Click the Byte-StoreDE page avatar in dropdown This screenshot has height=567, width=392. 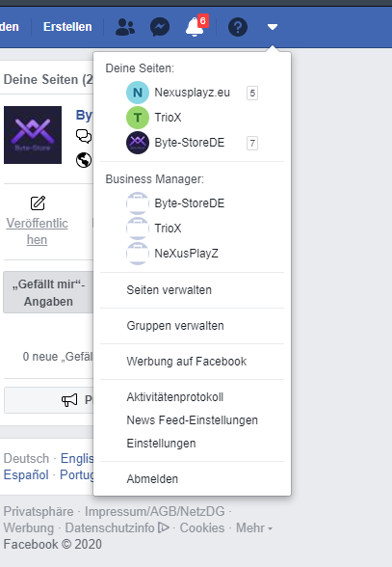pyautogui.click(x=138, y=143)
